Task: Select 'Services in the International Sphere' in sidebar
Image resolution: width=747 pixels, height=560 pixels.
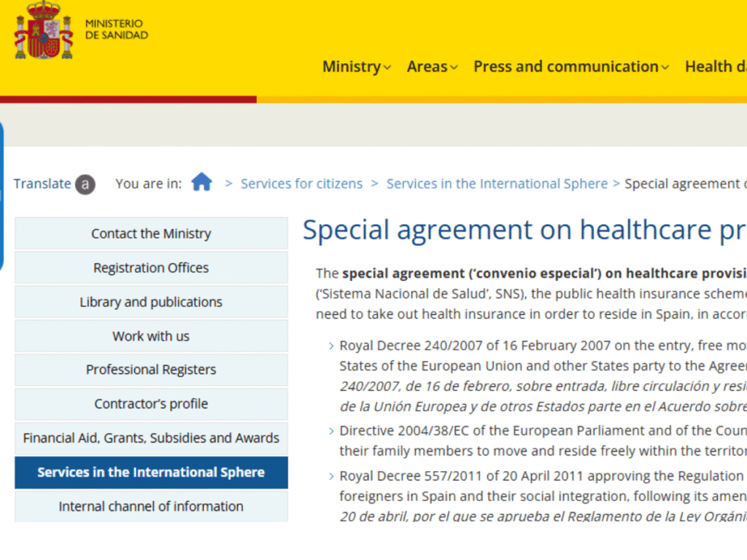Action: click(x=151, y=472)
